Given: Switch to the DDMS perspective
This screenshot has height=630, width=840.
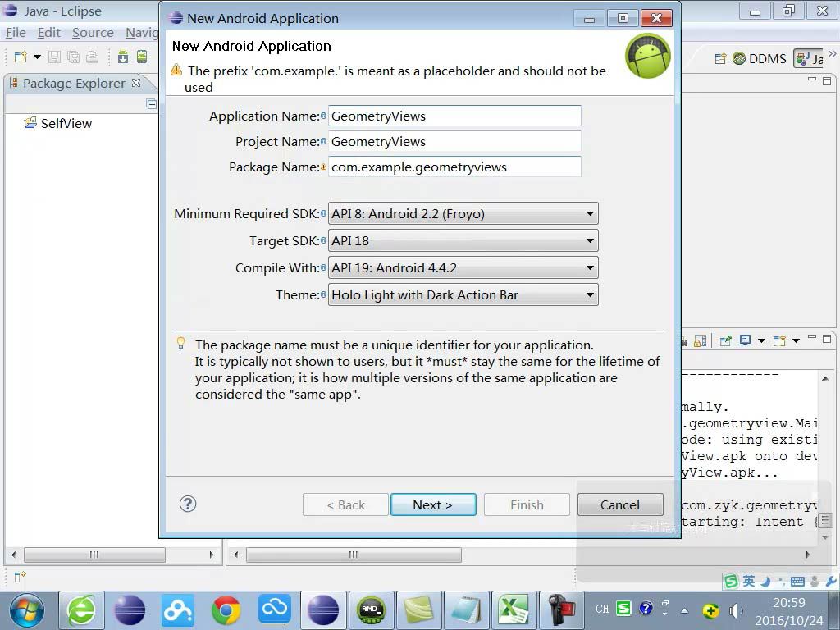Looking at the screenshot, I should [x=759, y=58].
